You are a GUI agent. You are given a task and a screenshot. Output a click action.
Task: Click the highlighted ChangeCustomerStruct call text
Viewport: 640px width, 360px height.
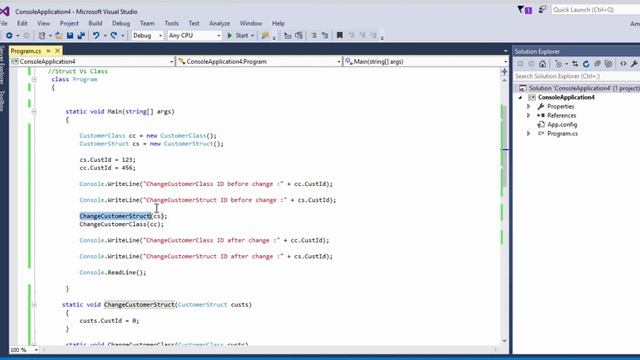pyautogui.click(x=115, y=216)
